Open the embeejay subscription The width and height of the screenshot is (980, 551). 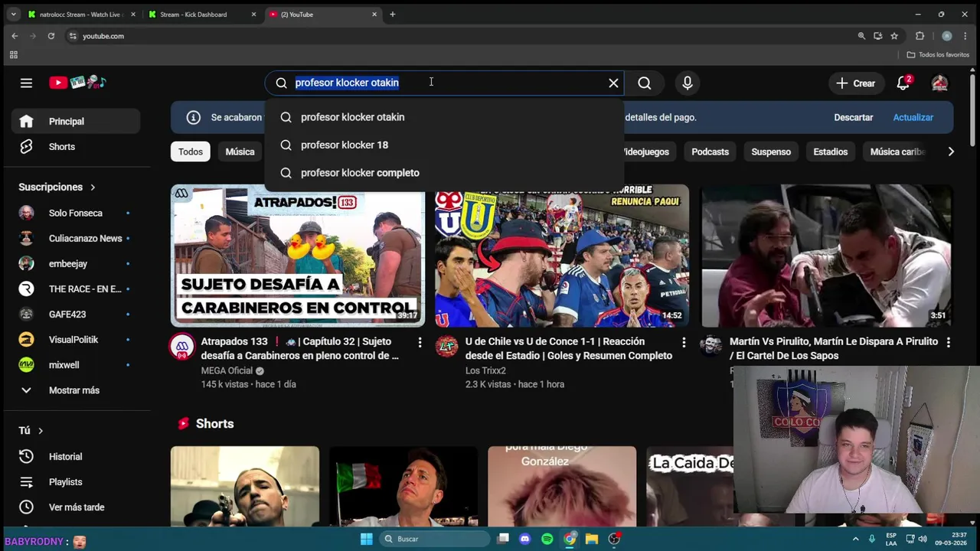[76, 263]
